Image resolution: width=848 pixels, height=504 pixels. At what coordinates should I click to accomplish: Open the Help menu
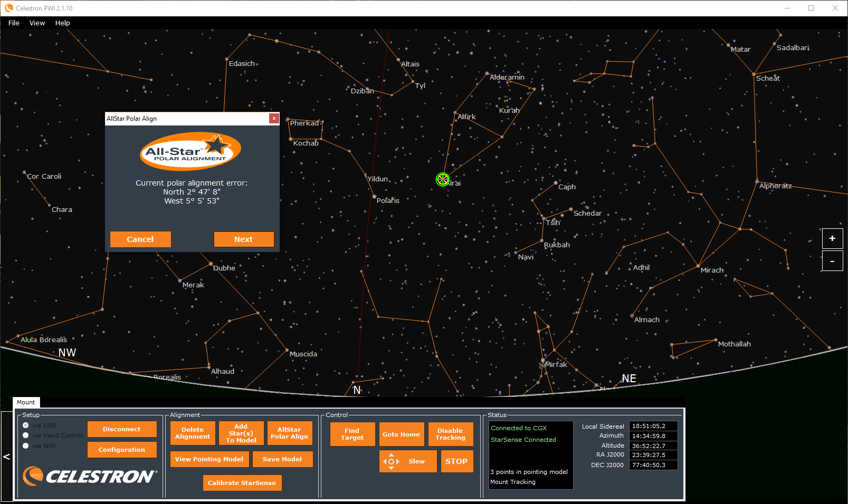62,23
